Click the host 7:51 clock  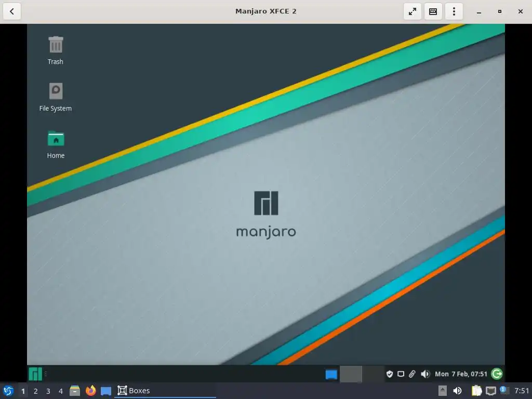coord(522,391)
